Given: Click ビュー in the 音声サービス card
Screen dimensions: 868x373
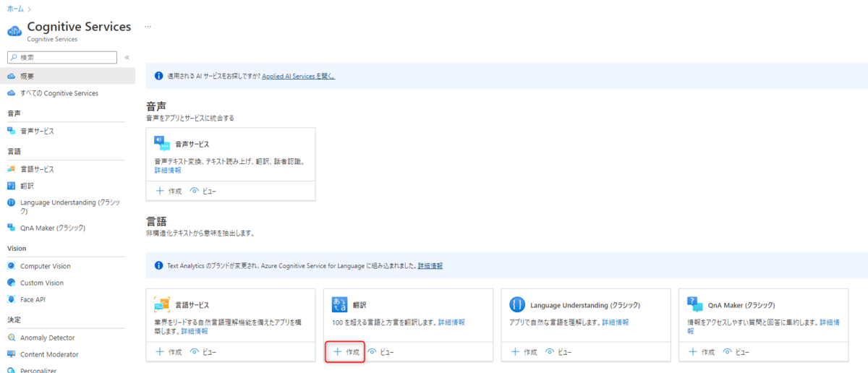Looking at the screenshot, I should click(203, 191).
